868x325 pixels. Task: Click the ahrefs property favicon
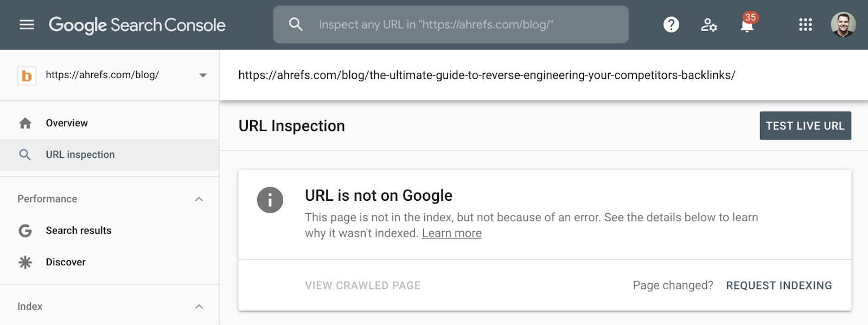pyautogui.click(x=27, y=75)
